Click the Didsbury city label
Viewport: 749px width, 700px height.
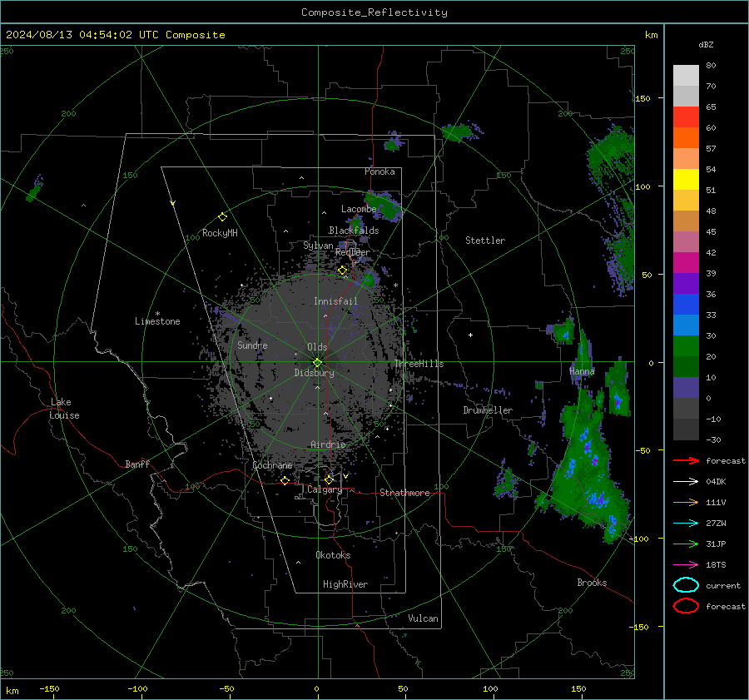coord(314,373)
